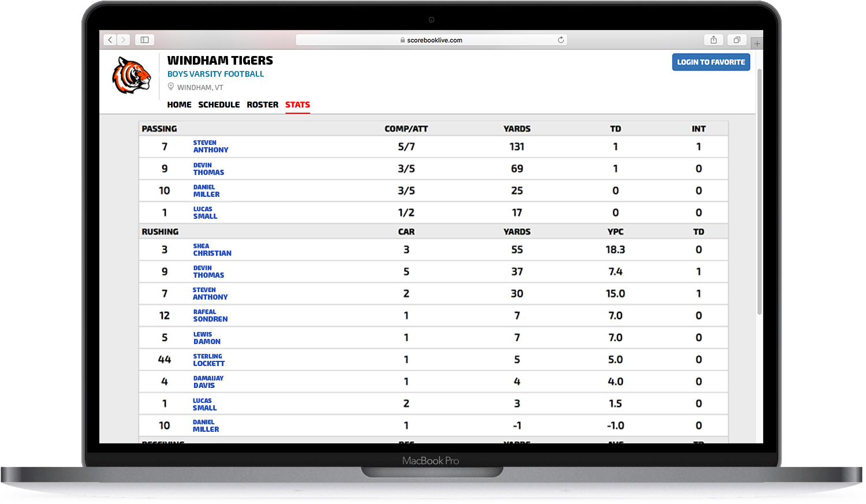
Task: Click the Boys Varsity Football link
Action: coord(215,74)
